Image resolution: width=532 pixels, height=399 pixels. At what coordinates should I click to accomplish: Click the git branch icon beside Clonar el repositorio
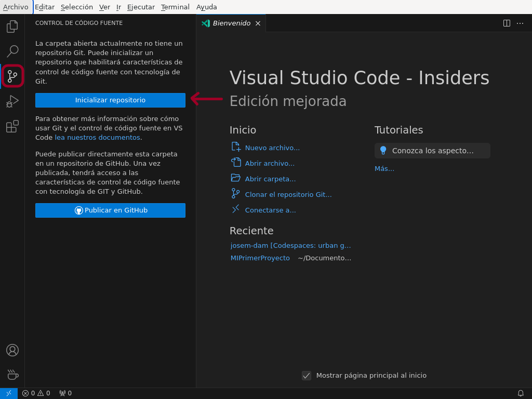tap(235, 194)
